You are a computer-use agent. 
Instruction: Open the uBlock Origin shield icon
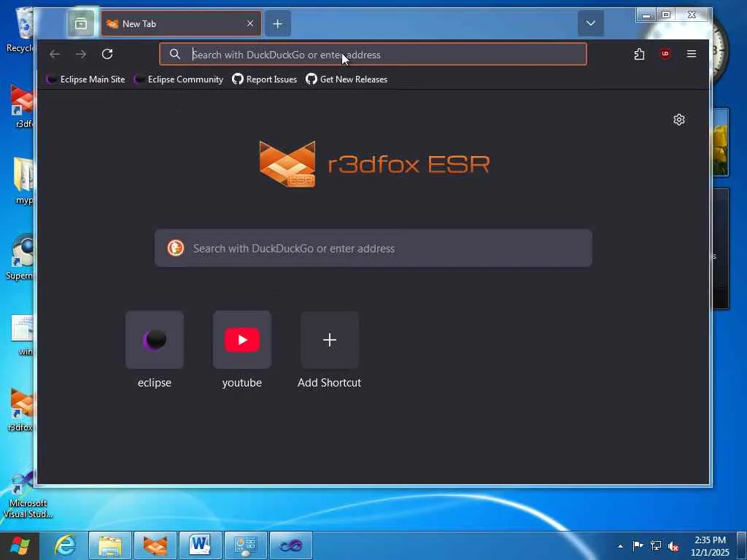pyautogui.click(x=665, y=54)
